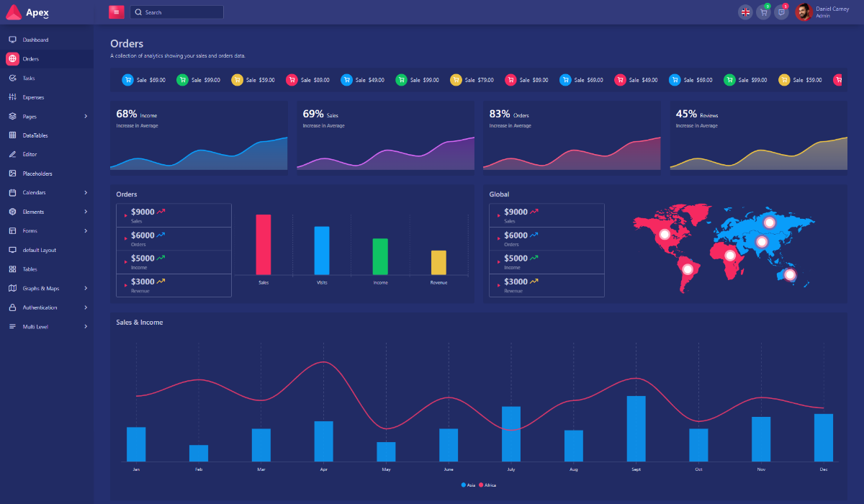Toggle the sidebar with the pink hamburger button
The width and height of the screenshot is (864, 504).
coord(117,12)
